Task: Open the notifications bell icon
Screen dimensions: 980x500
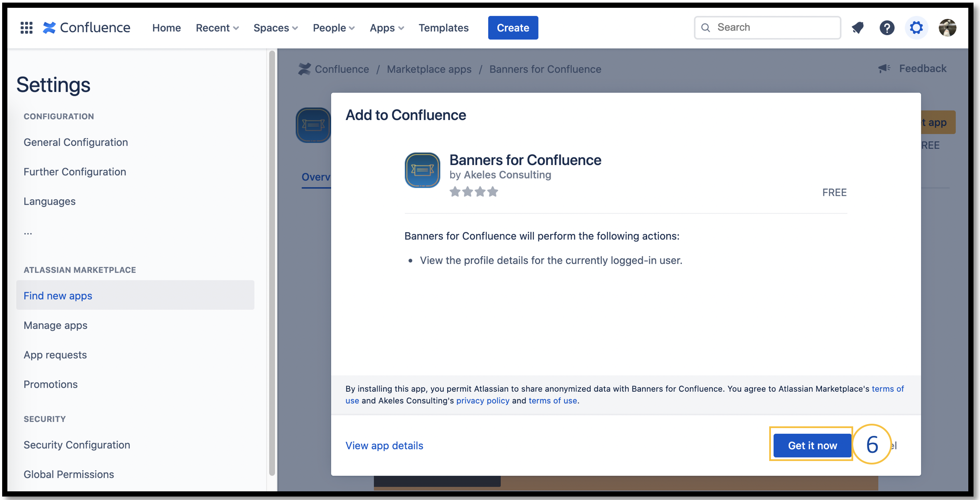Action: click(x=857, y=28)
